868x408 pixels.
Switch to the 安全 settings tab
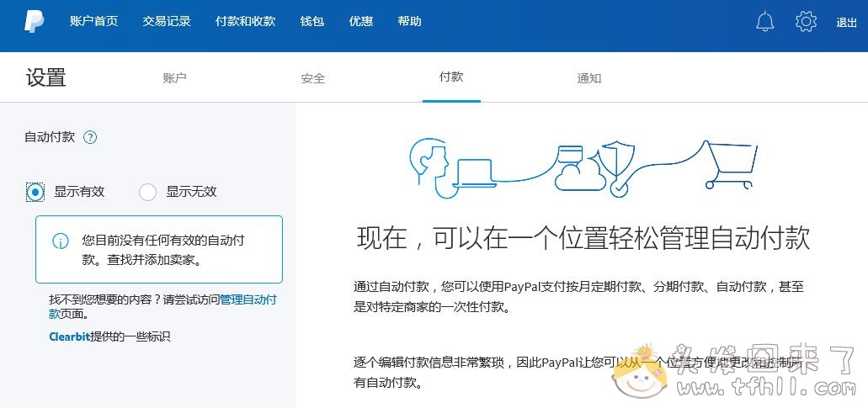pos(313,78)
